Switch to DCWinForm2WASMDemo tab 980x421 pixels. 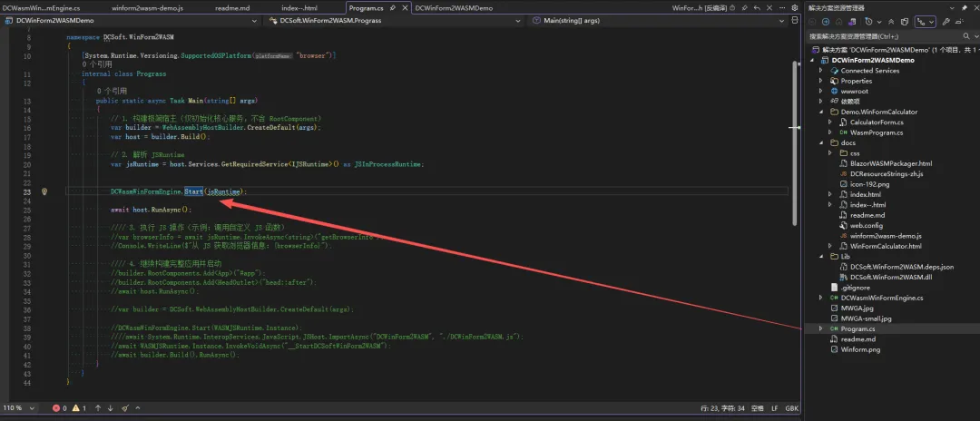pos(454,8)
